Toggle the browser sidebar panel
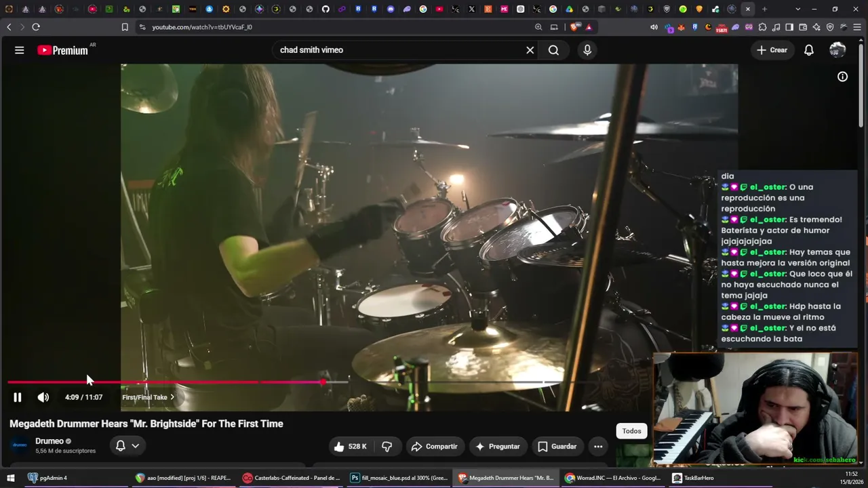 pos(789,27)
